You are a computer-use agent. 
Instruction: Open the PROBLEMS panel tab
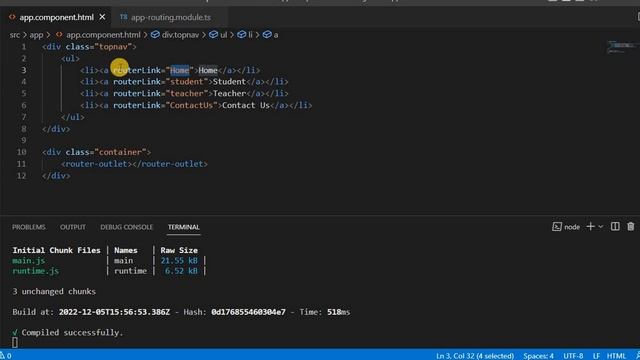29,227
